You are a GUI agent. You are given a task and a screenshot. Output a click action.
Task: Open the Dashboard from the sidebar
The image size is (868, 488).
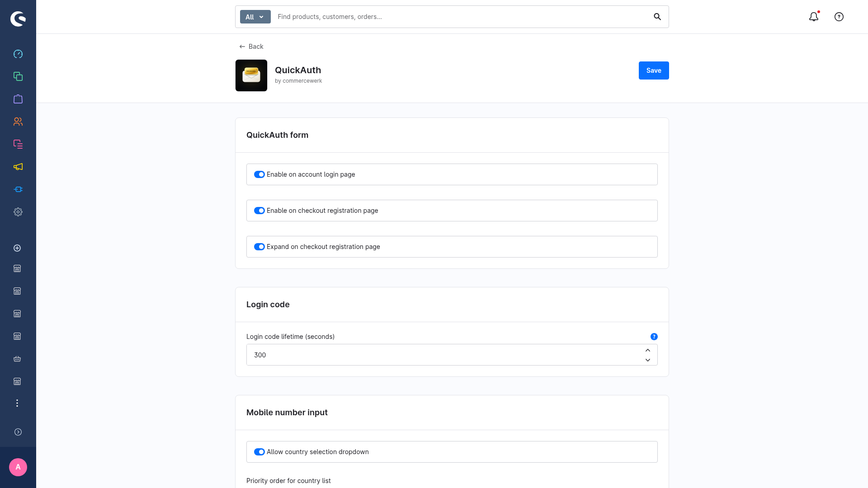(18, 54)
